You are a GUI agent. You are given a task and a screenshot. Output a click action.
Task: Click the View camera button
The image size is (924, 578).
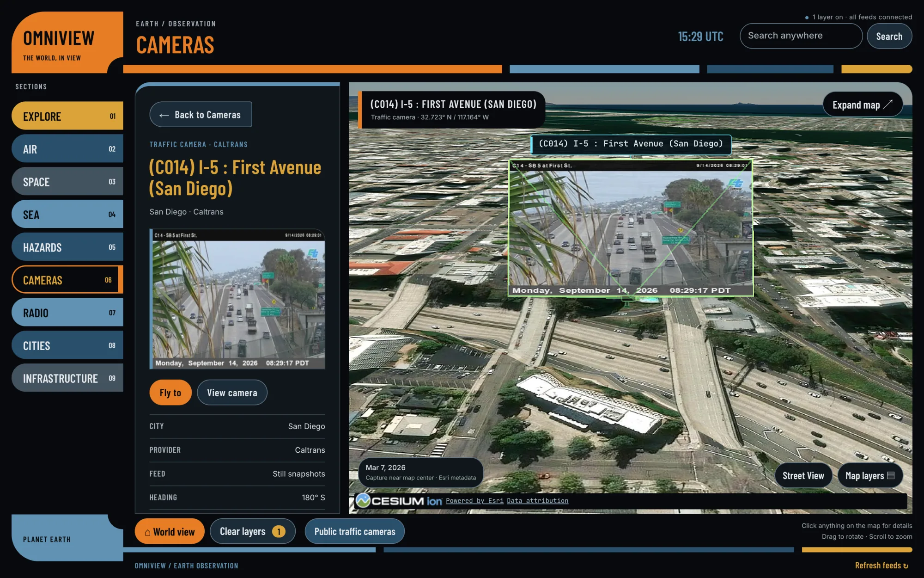pos(232,393)
